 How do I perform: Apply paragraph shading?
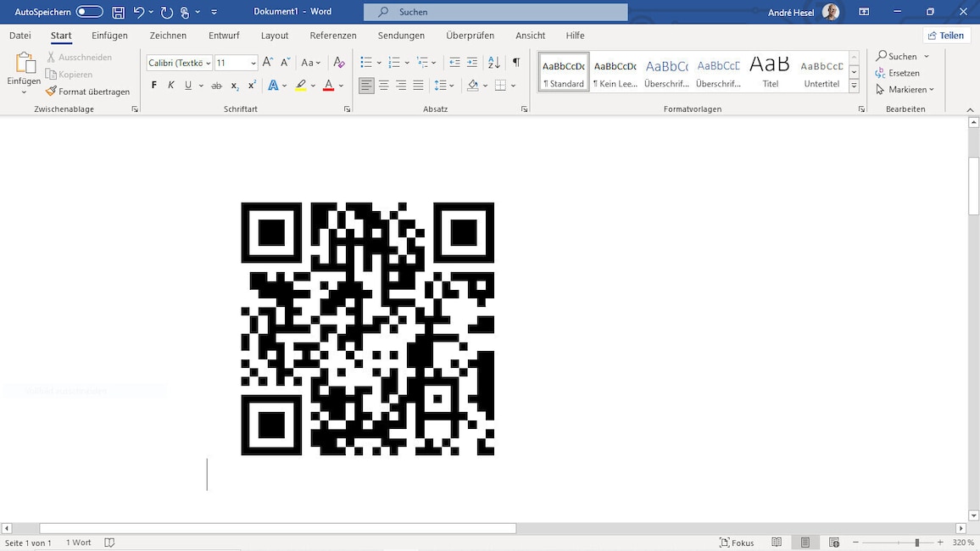tap(472, 85)
